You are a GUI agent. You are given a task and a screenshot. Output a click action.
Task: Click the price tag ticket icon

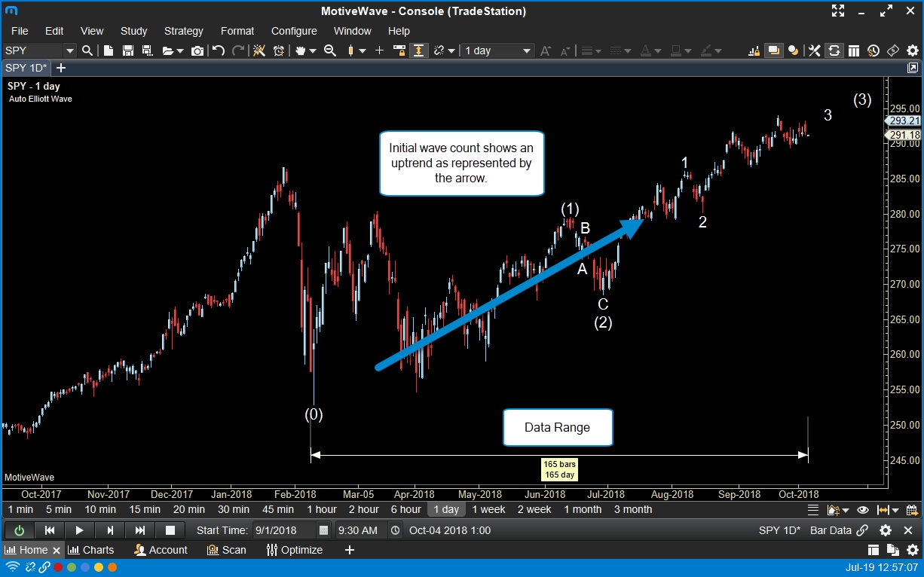pyautogui.click(x=893, y=50)
